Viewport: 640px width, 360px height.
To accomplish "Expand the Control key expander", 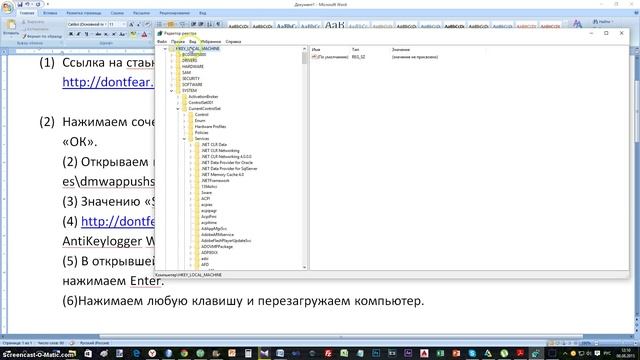I will pyautogui.click(x=184, y=115).
